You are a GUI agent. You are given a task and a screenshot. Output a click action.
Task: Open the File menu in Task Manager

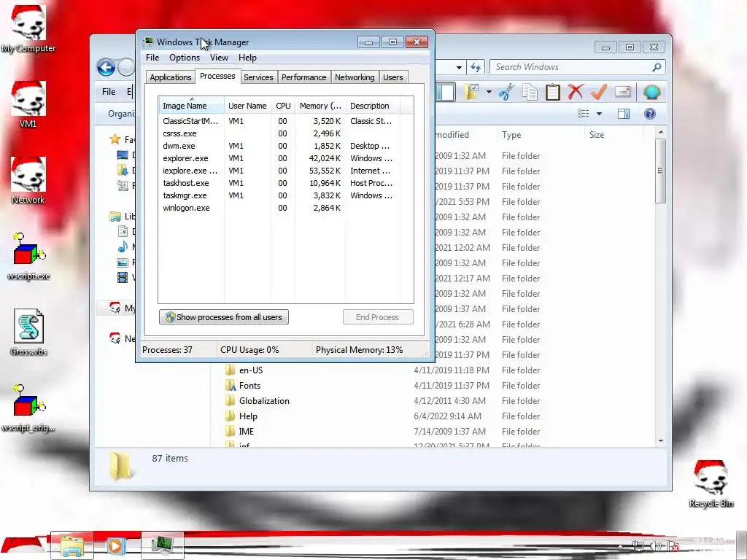pos(152,58)
